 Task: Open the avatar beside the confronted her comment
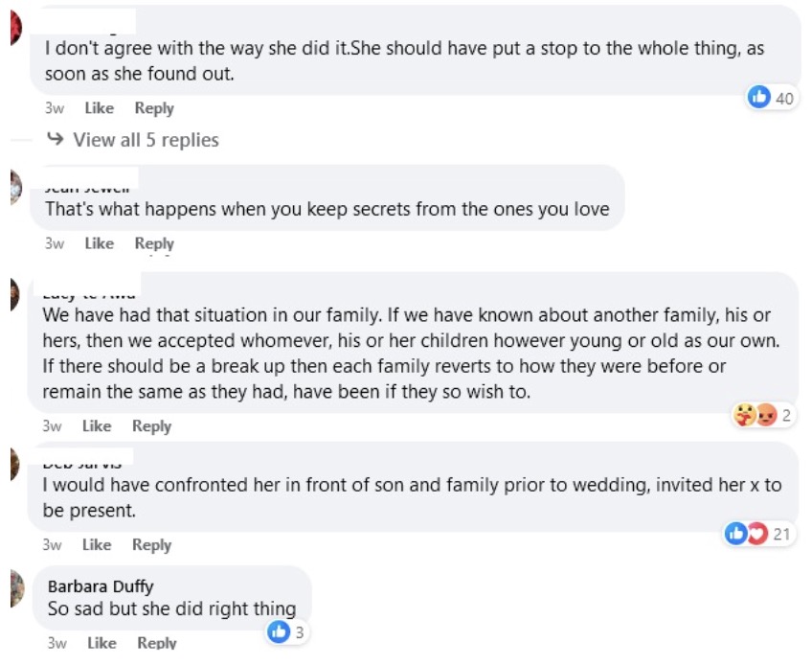click(x=11, y=465)
